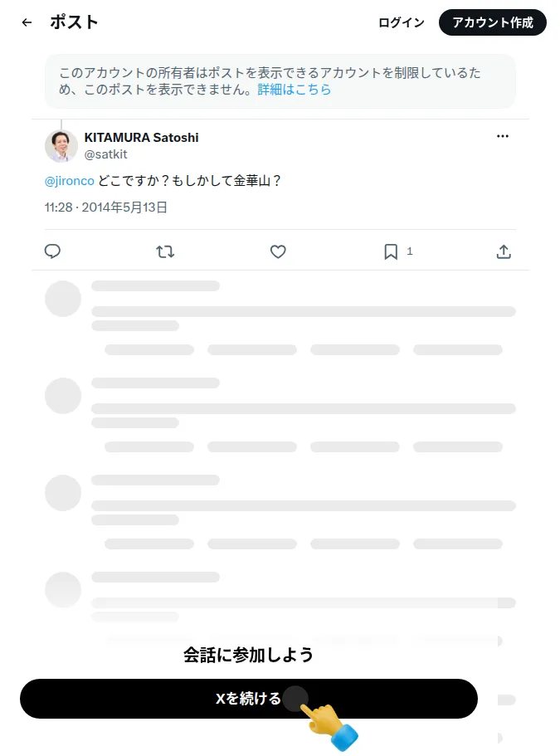This screenshot has height=756, width=560.
Task: Click the first placeholder reply avatar circle
Action: [63, 299]
